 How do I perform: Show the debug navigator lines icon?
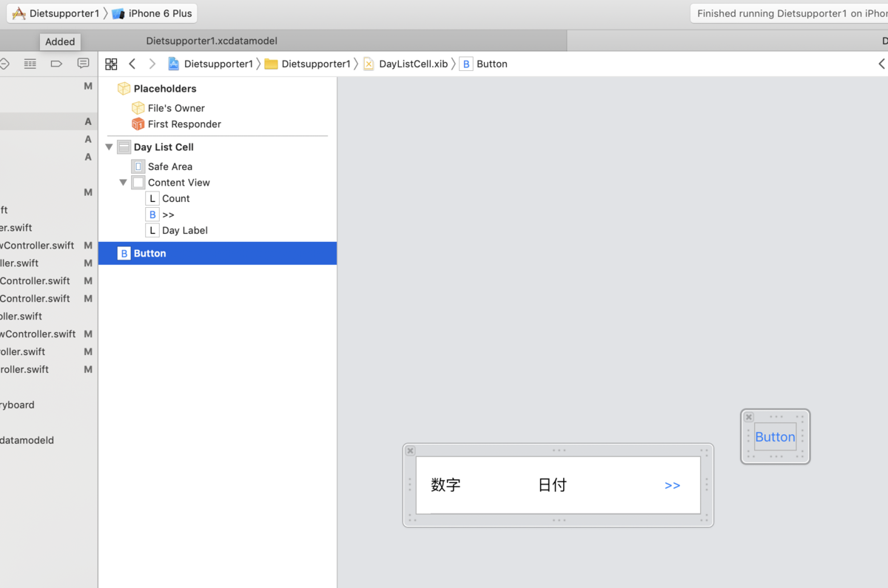click(x=30, y=64)
